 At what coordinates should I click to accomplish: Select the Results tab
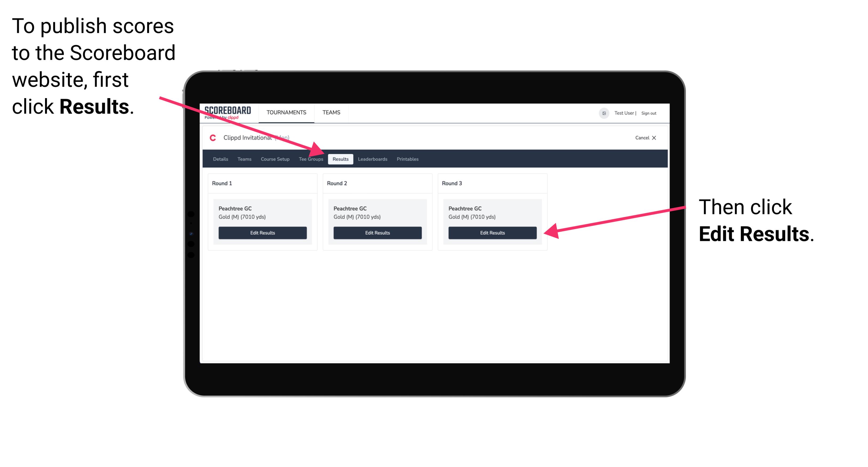click(340, 159)
